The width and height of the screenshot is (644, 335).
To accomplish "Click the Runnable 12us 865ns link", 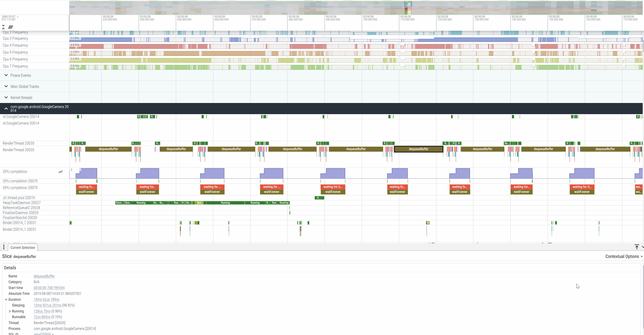I will click(42, 317).
